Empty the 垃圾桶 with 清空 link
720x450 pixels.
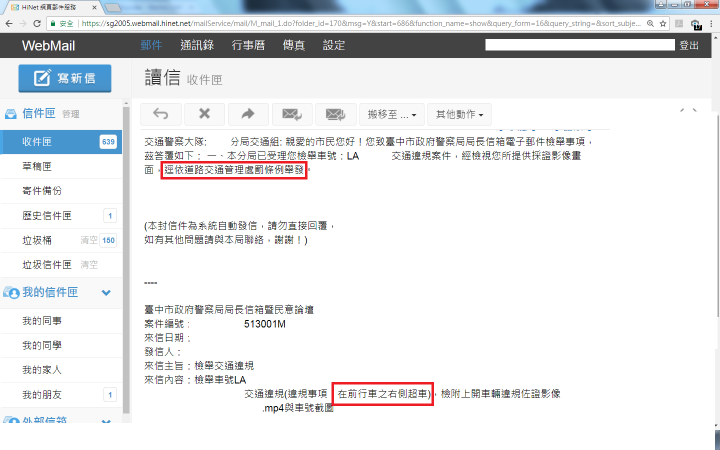click(x=89, y=240)
